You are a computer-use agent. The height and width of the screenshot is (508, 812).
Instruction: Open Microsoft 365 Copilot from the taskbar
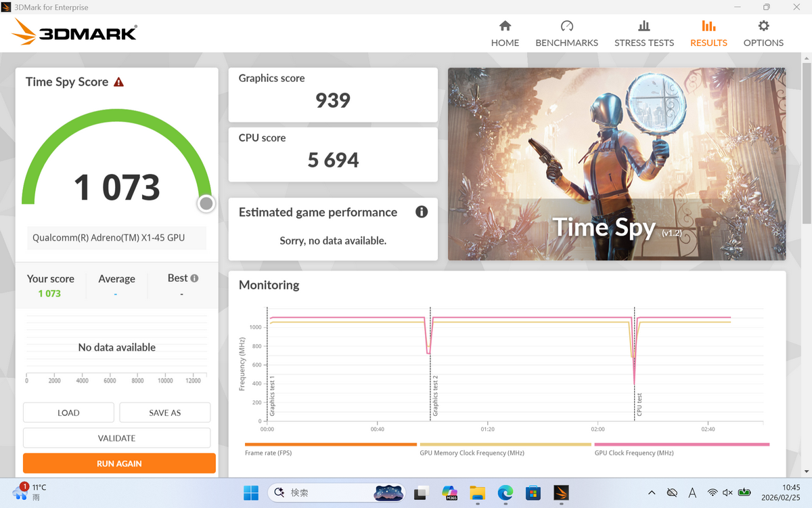click(x=450, y=492)
